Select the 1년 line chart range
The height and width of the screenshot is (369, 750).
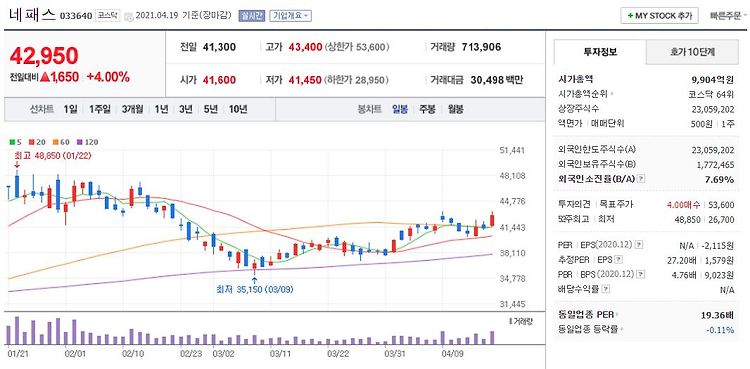(161, 109)
